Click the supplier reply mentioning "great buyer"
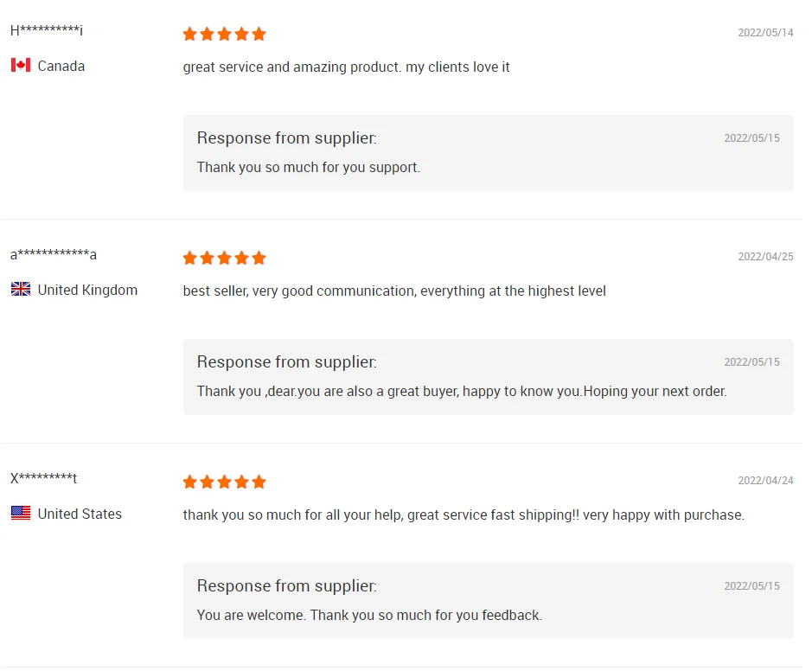The width and height of the screenshot is (812, 671). tap(462, 391)
